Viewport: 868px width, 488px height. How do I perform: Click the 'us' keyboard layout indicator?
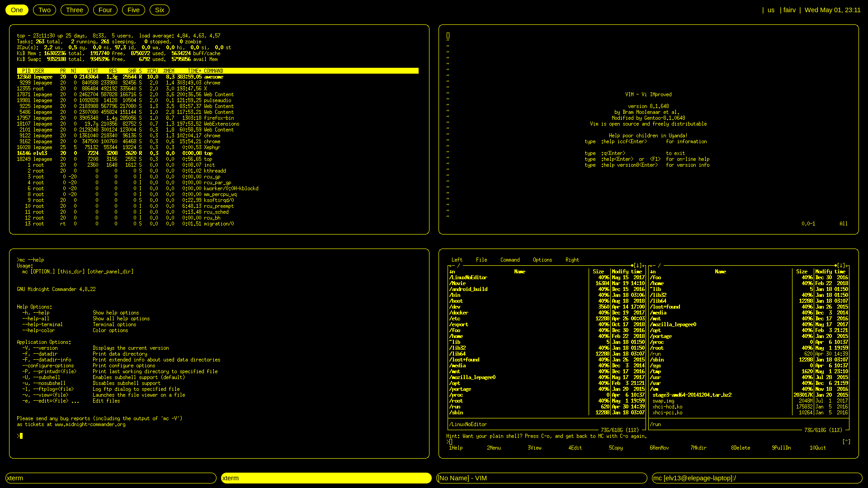coord(771,10)
